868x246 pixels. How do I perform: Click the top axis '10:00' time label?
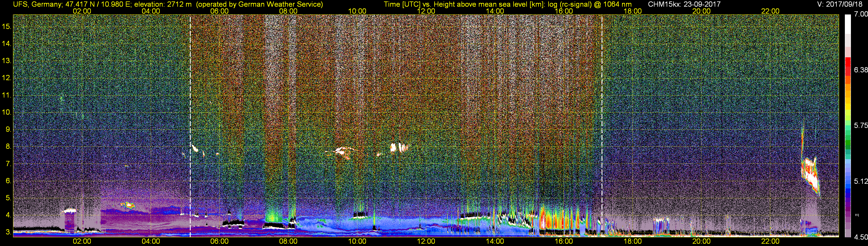pyautogui.click(x=357, y=11)
